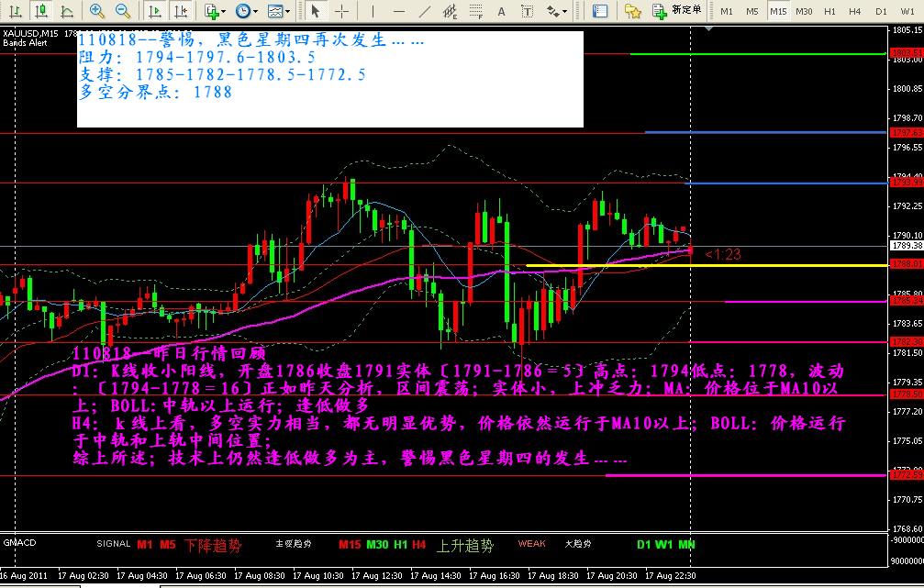Click the GMACD indicator label
924x588 pixels.
pyautogui.click(x=19, y=543)
